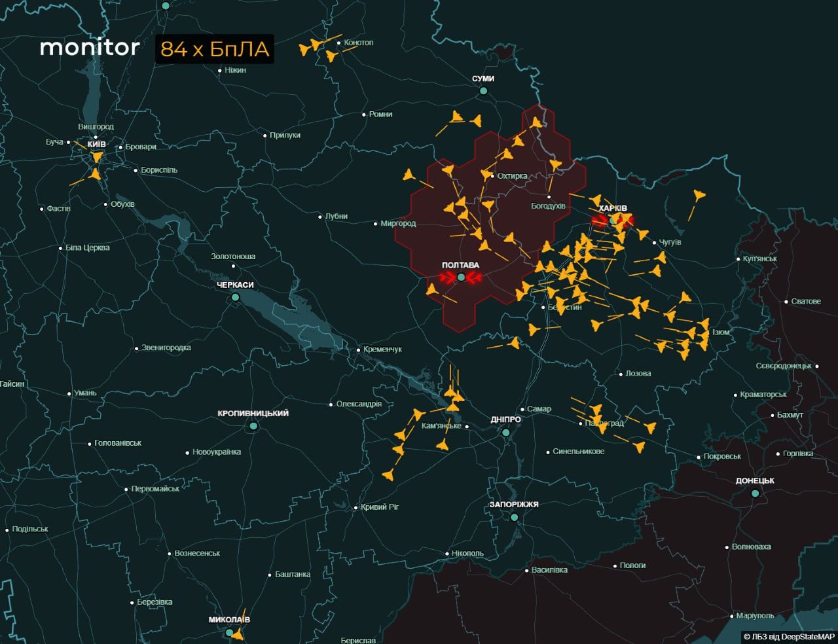Screen dimensions: 838x644
Task: Click the Черкаси city marker dot
Action: [x=235, y=297]
